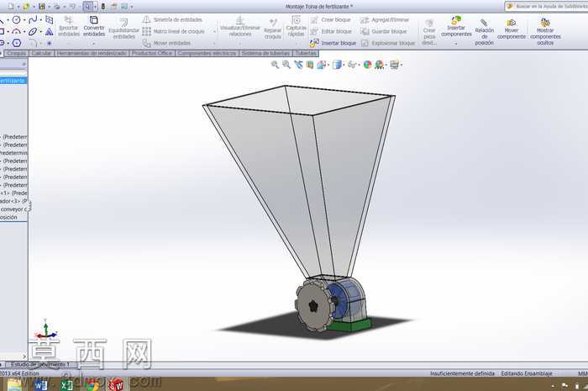Click Mover componente tool
The image size is (588, 391).
tap(511, 29)
